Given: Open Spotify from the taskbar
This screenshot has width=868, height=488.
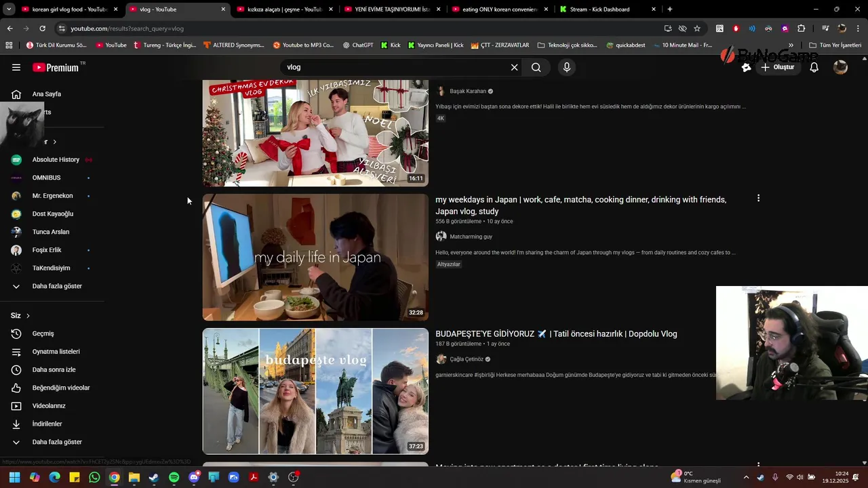Looking at the screenshot, I should pyautogui.click(x=174, y=477).
